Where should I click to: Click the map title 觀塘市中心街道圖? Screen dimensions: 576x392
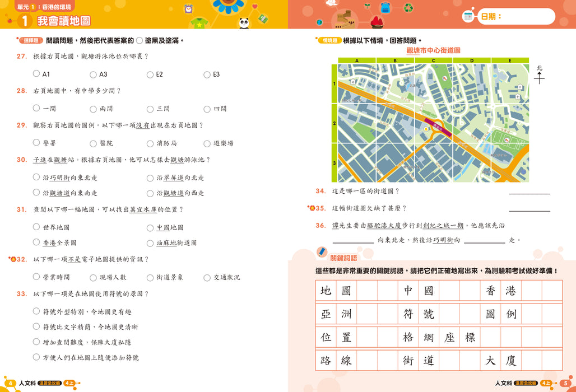point(434,50)
